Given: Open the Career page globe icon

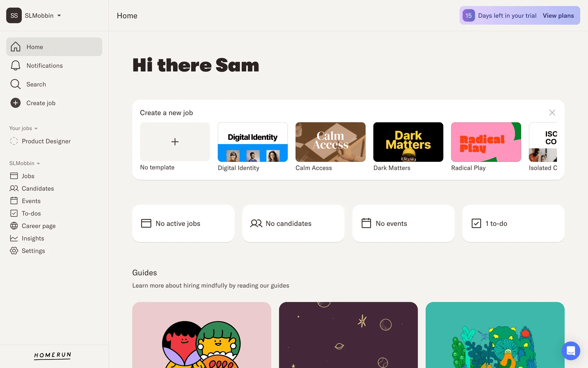Looking at the screenshot, I should [x=14, y=226].
